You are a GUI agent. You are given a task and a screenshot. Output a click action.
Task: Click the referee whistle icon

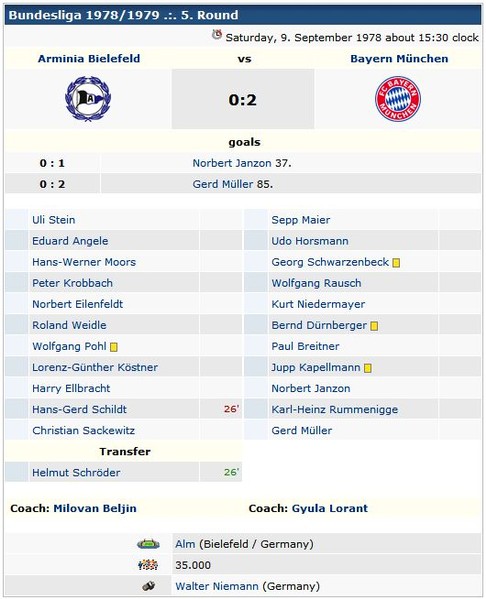pos(149,586)
